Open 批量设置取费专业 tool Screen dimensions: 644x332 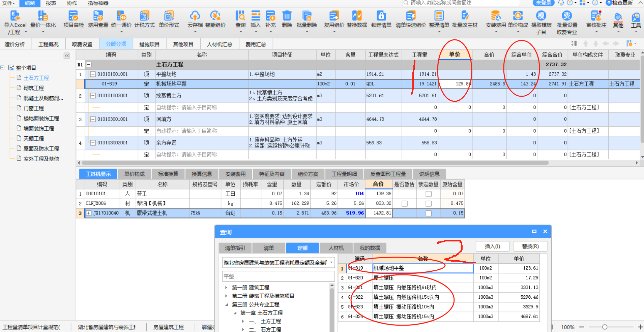[567, 22]
